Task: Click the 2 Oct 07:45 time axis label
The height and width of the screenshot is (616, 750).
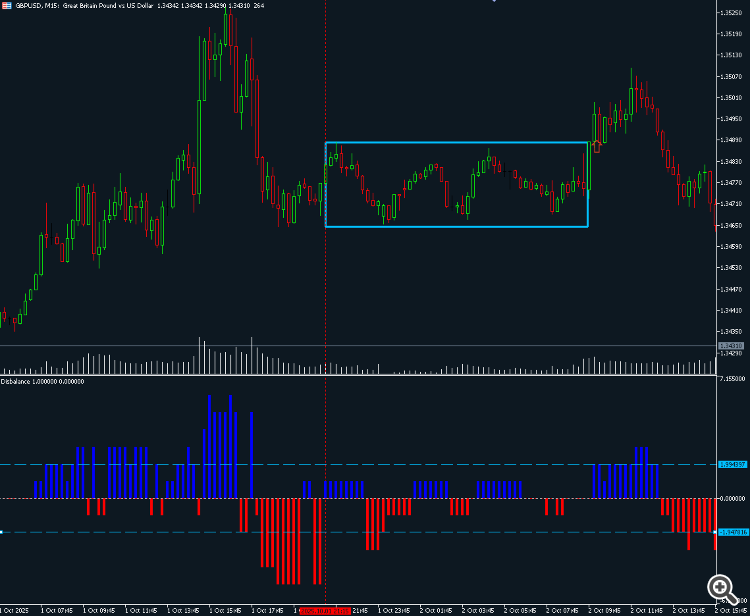Action: click(562, 611)
